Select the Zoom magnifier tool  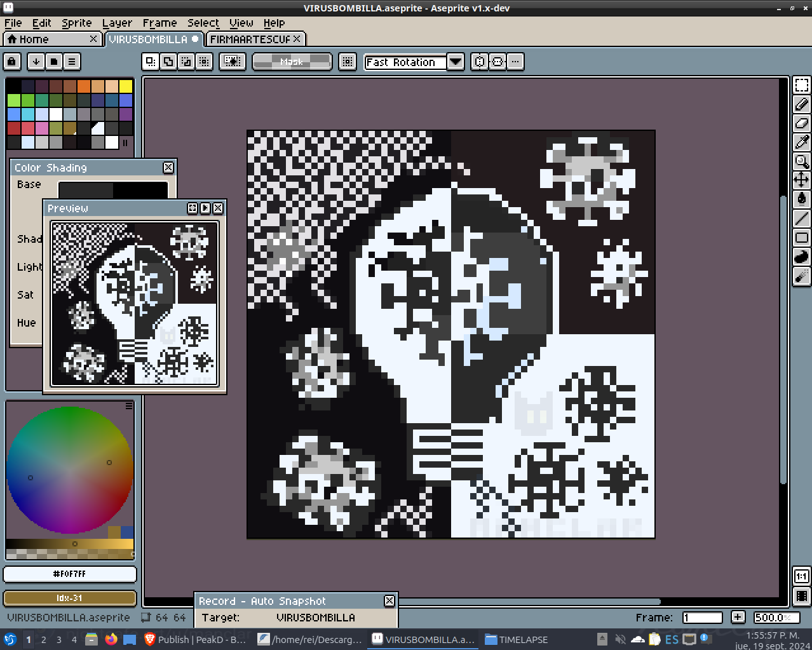(801, 161)
